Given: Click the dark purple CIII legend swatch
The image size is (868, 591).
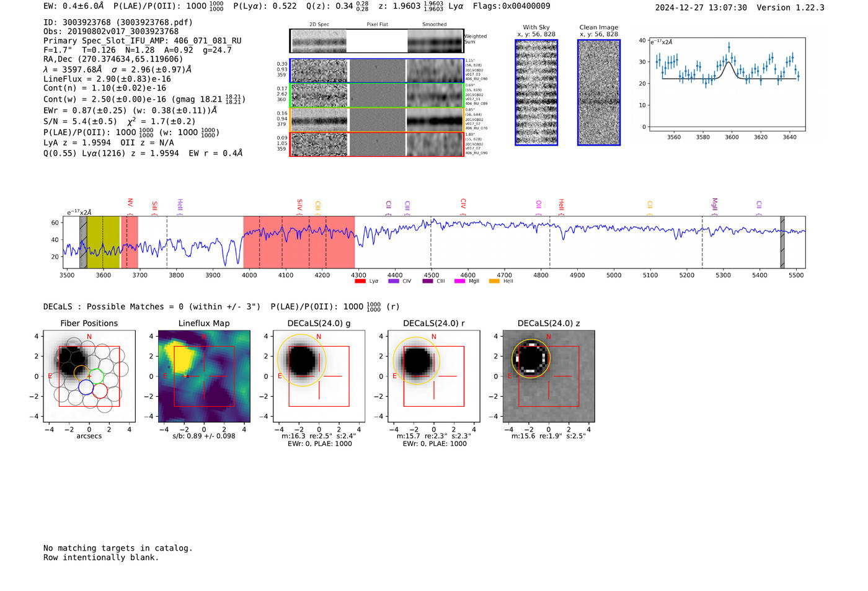Looking at the screenshot, I should [428, 281].
